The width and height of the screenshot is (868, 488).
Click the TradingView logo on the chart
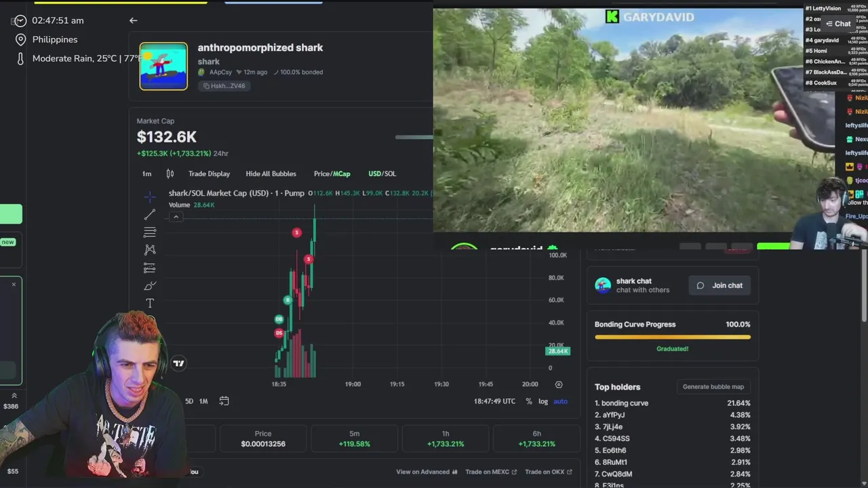pyautogui.click(x=178, y=363)
